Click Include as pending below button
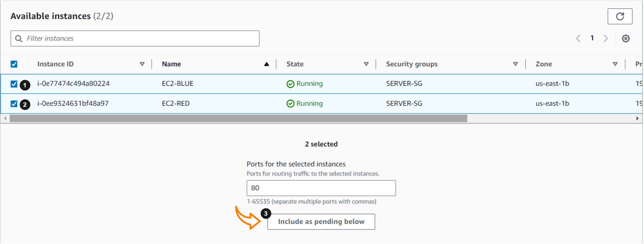 pos(321,222)
